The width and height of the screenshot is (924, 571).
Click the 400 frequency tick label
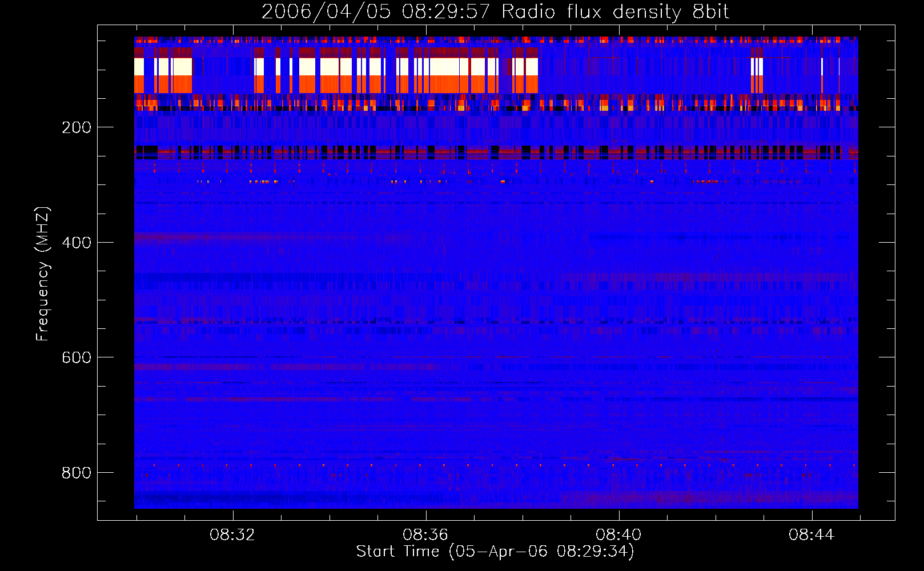click(x=77, y=243)
